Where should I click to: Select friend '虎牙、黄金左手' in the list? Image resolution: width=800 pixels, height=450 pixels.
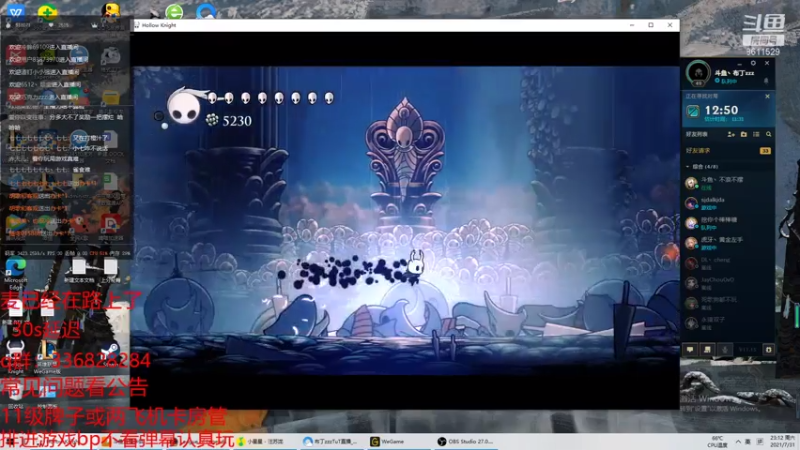(728, 243)
